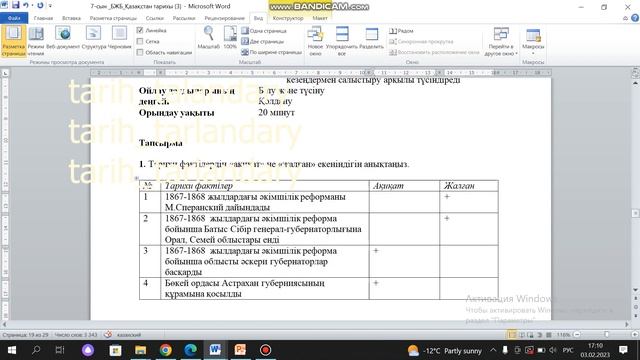Viewport: 640px width, 360px height.
Task: Open a Новое окно
Action: [315, 40]
